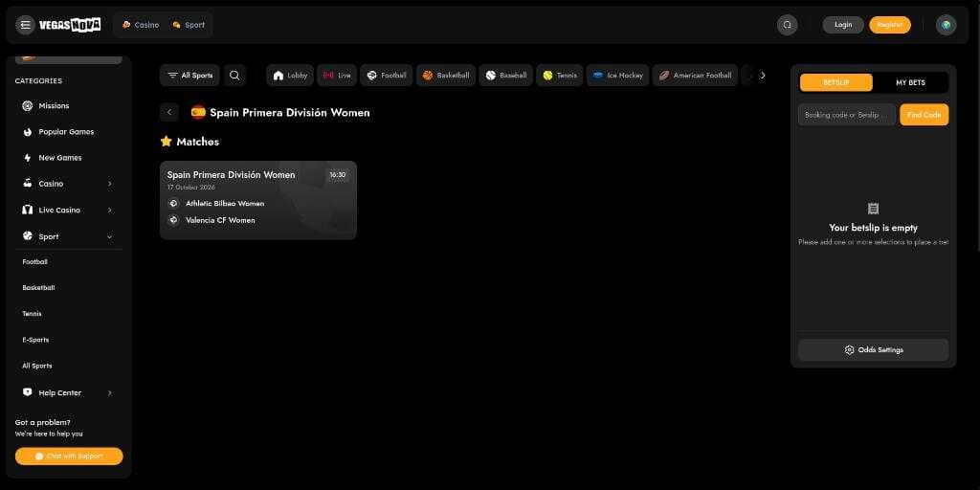Click Valencia CF Women team name

(221, 220)
